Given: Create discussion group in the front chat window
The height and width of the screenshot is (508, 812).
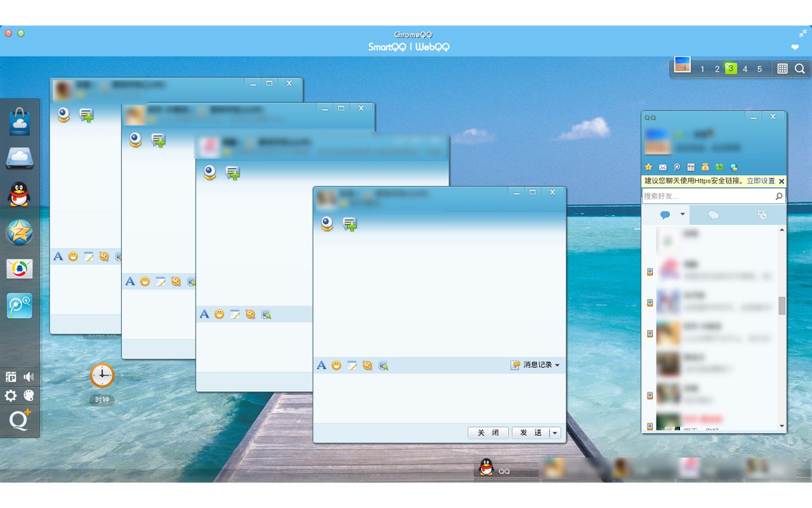Looking at the screenshot, I should tap(350, 224).
